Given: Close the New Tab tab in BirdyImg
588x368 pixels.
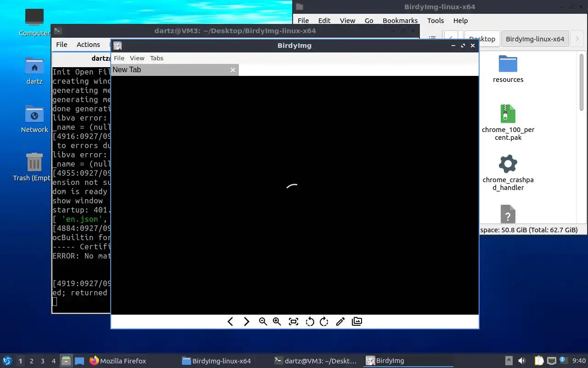Looking at the screenshot, I should pos(233,70).
